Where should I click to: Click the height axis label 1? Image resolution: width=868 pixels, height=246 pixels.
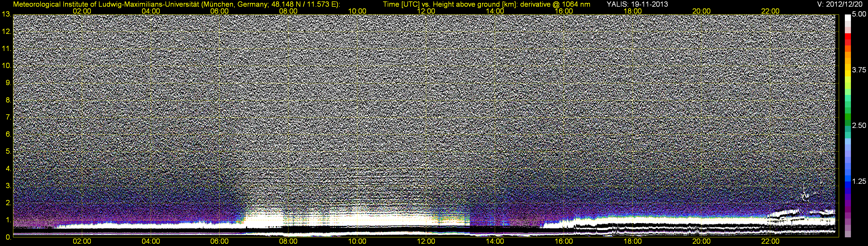(x=8, y=220)
